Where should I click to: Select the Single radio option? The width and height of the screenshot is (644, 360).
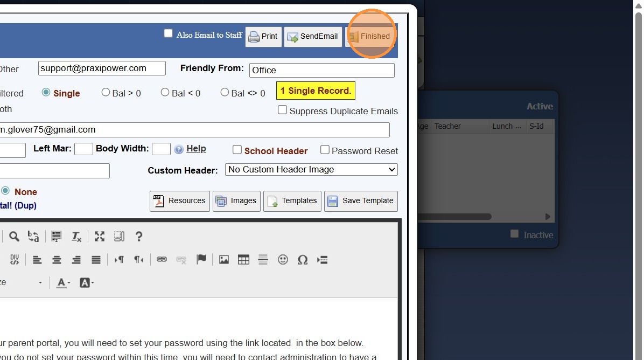coord(46,93)
